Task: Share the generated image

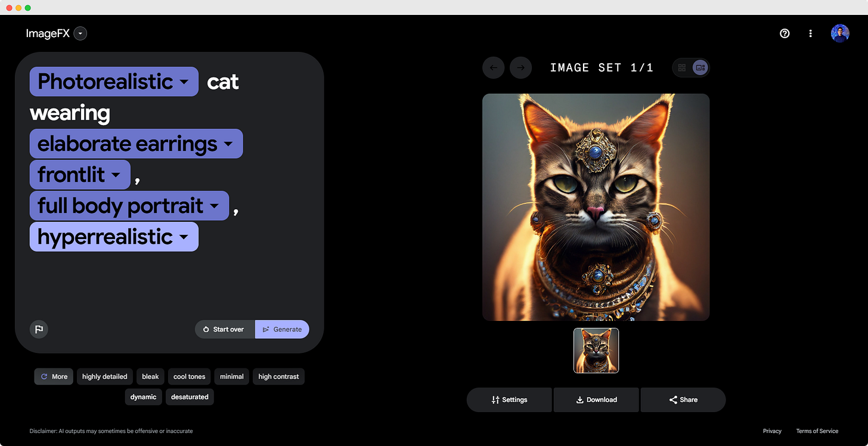Action: [x=683, y=399]
